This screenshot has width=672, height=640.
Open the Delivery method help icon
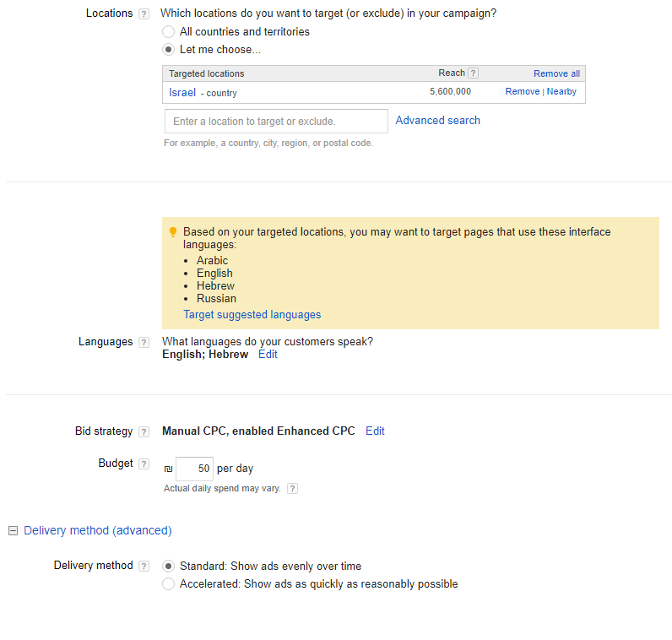pos(144,567)
